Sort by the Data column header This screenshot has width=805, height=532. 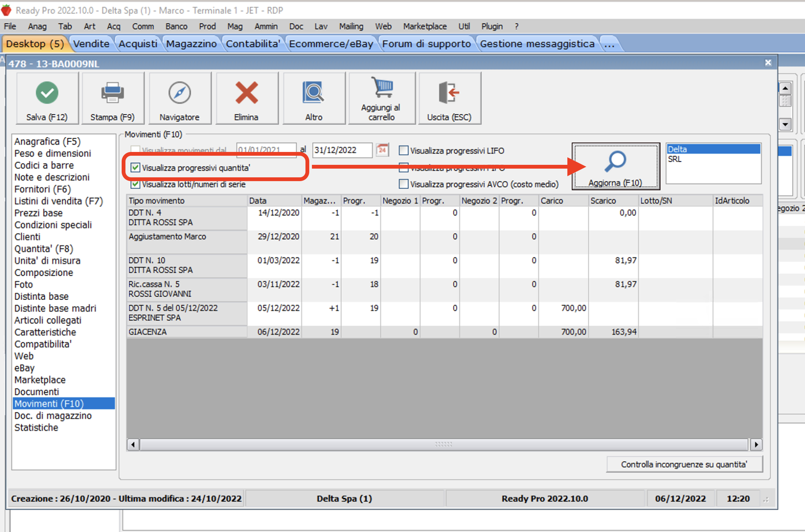pyautogui.click(x=274, y=200)
